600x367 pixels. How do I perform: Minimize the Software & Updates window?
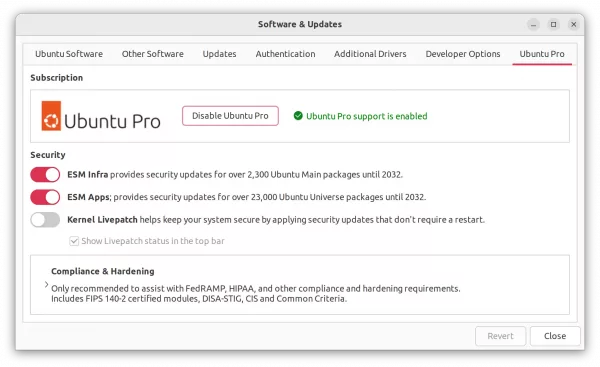(533, 24)
